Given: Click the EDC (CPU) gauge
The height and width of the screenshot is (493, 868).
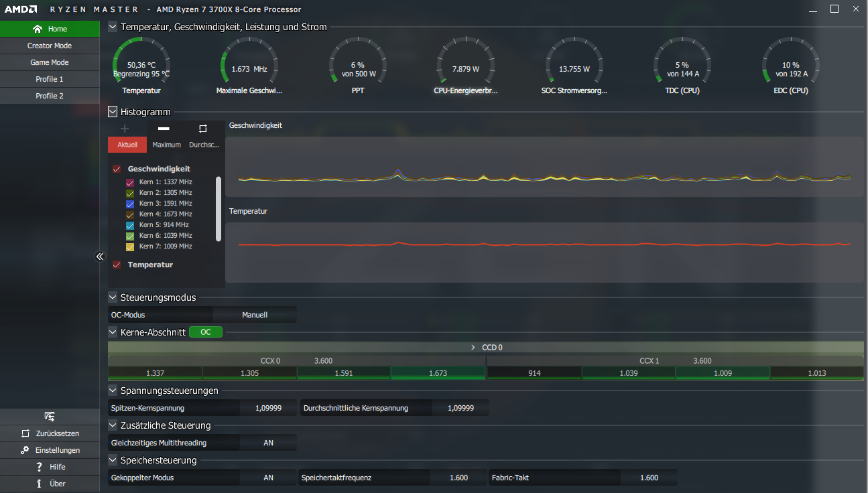Looking at the screenshot, I should [x=791, y=60].
